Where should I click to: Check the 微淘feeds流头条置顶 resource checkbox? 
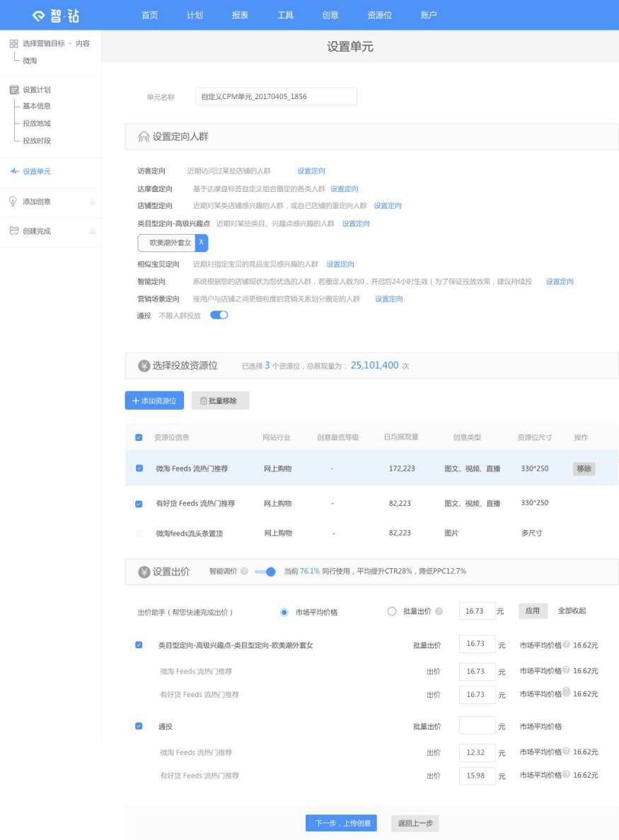click(139, 533)
